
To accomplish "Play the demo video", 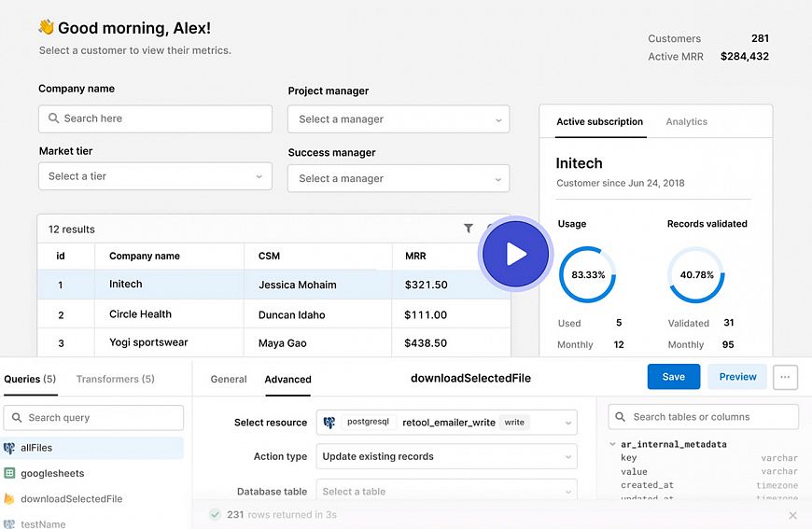I will pyautogui.click(x=516, y=255).
